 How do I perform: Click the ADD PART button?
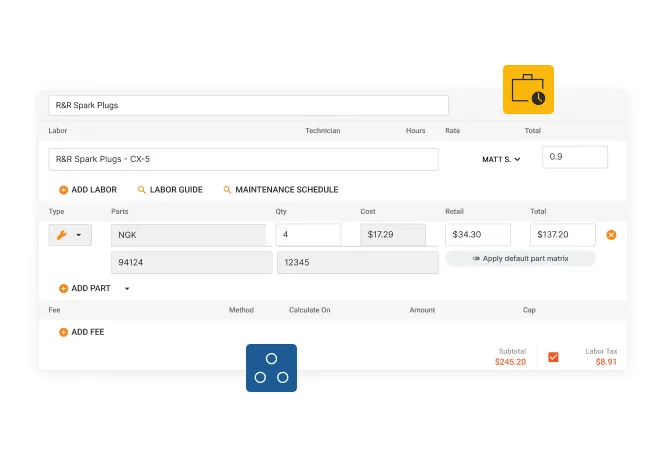pyautogui.click(x=85, y=289)
